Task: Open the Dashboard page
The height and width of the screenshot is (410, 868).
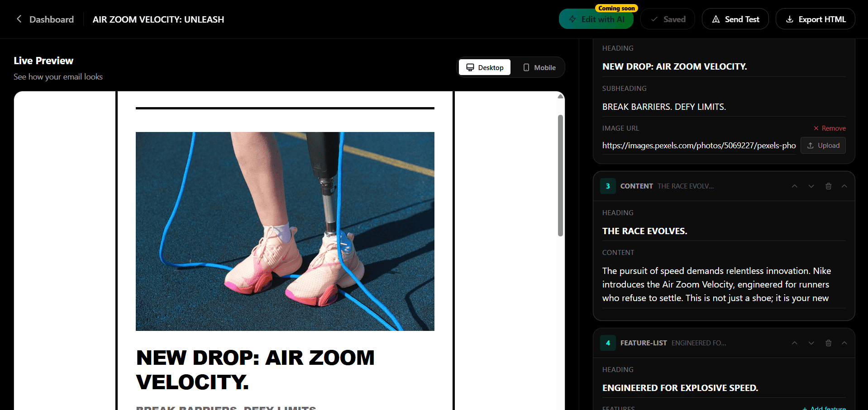Action: pyautogui.click(x=51, y=19)
